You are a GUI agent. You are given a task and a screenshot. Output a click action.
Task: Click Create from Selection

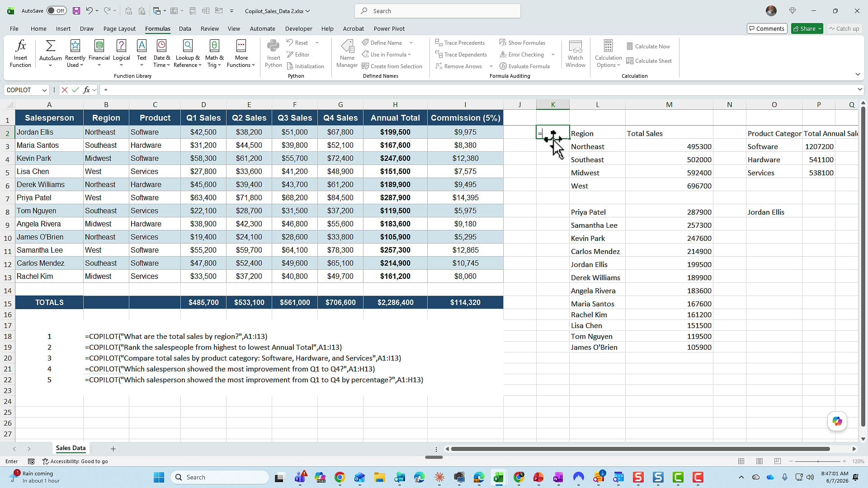(x=392, y=66)
